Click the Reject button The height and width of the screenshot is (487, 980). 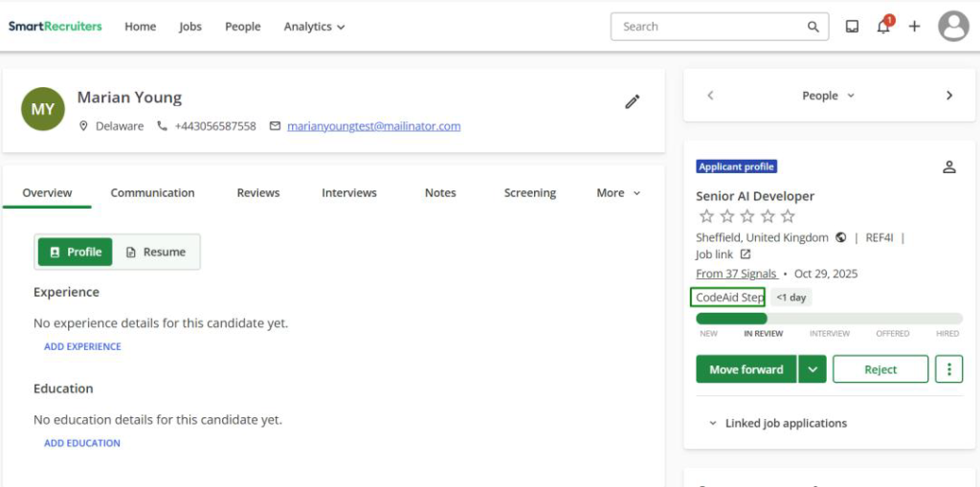(x=880, y=369)
